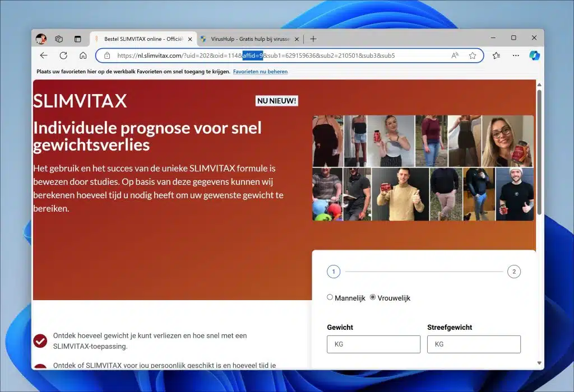This screenshot has height=392, width=574.
Task: Click the Streefgewicht label
Action: tap(450, 327)
